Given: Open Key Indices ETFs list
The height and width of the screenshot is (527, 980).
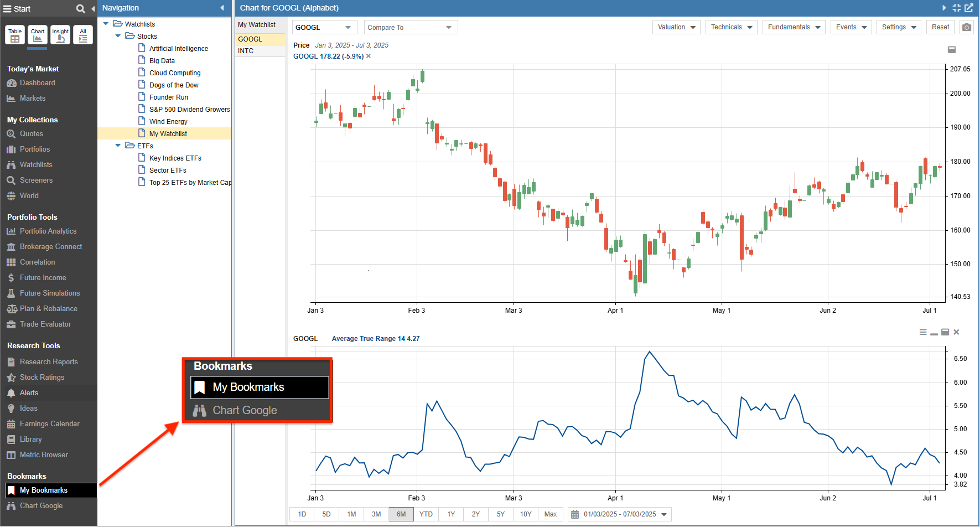Looking at the screenshot, I should [175, 158].
